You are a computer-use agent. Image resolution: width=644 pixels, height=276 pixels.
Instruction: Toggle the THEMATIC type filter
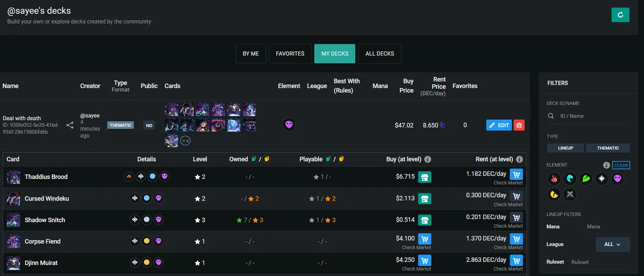[608, 148]
